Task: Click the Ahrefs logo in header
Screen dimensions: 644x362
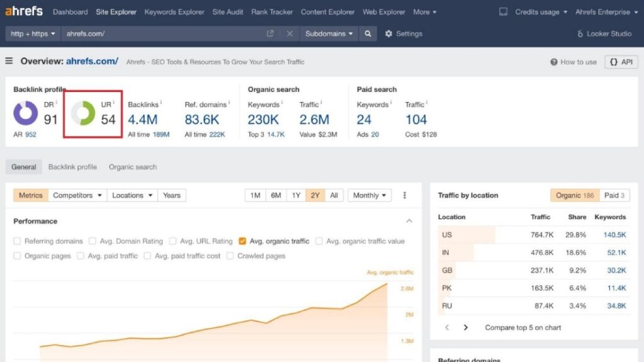Action: click(25, 12)
